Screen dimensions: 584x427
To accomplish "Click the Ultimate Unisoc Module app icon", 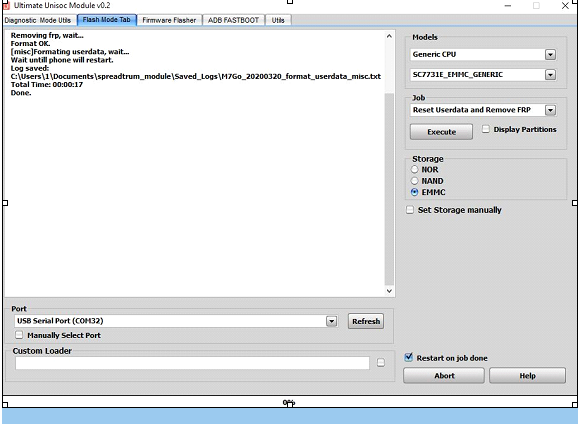I will click(6, 6).
